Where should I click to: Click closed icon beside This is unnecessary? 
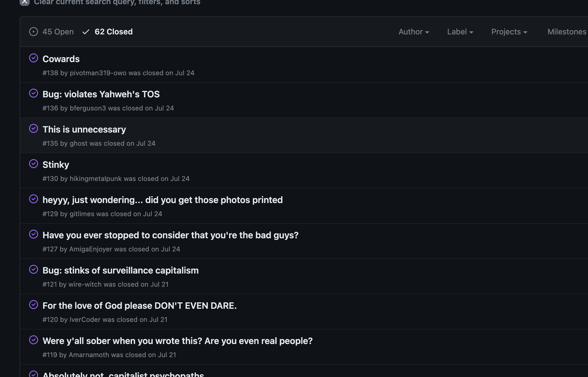34,129
